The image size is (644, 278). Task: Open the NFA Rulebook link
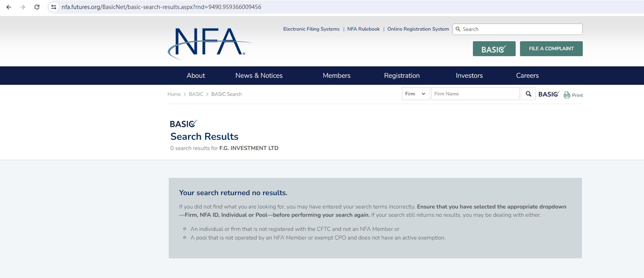(363, 29)
